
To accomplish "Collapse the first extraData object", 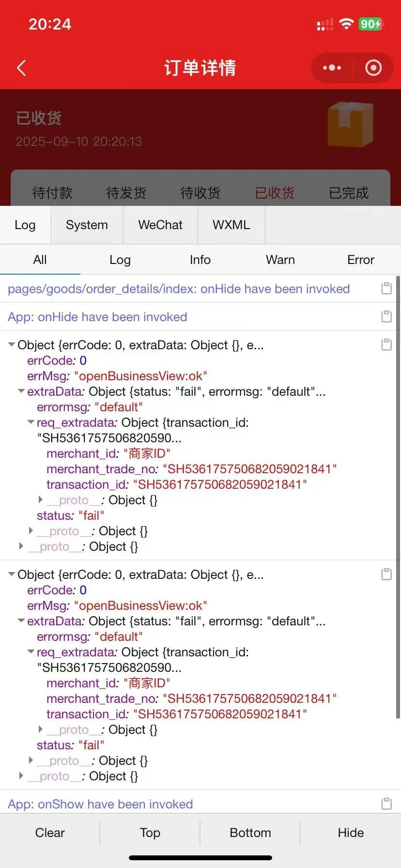I will tap(21, 391).
